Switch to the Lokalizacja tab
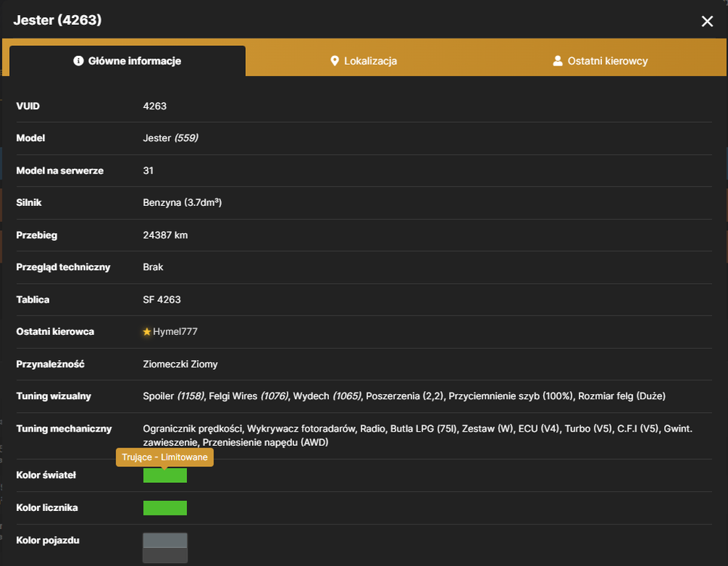Image resolution: width=728 pixels, height=566 pixels. pyautogui.click(x=364, y=61)
